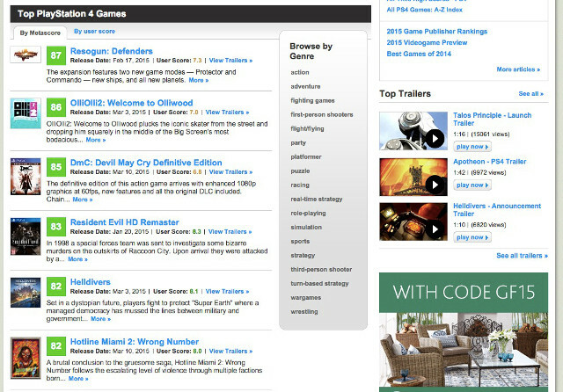Screen dimensions: 563x392
Task: Click the 83 Metascore badge for Resident Evil
Action: click(x=56, y=227)
